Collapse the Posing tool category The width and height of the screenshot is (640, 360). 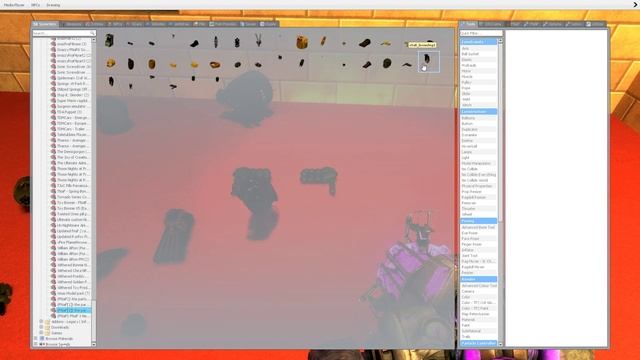[x=478, y=221]
